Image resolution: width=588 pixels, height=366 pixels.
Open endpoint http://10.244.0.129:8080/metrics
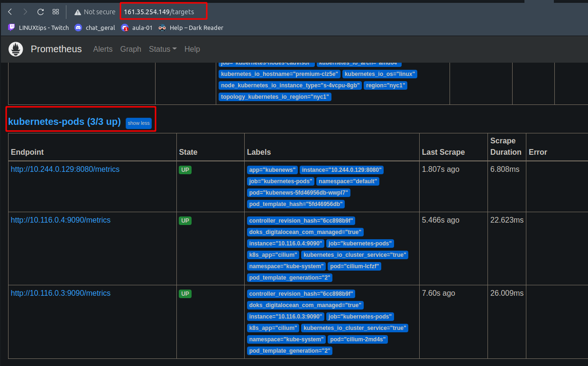point(65,169)
